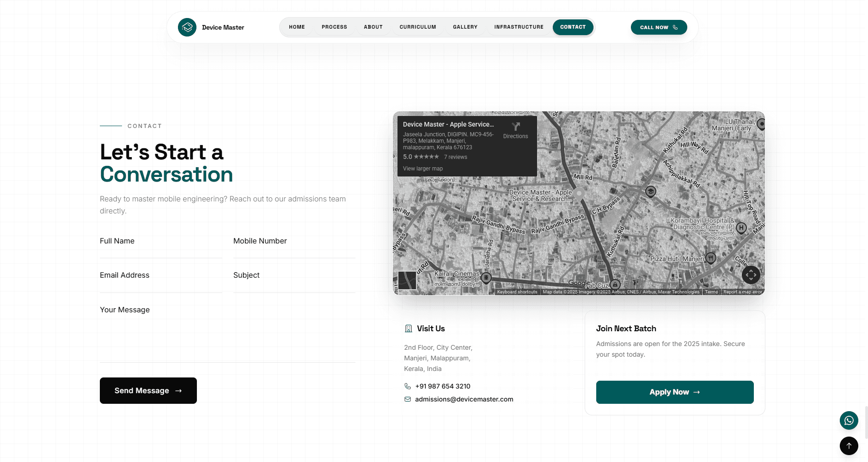This screenshot has width=868, height=462.
Task: Open the Home nav item
Action: pos(297,27)
